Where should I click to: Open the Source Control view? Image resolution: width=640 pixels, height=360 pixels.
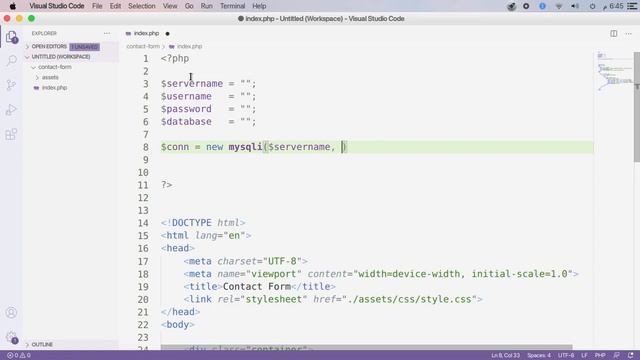[x=11, y=85]
